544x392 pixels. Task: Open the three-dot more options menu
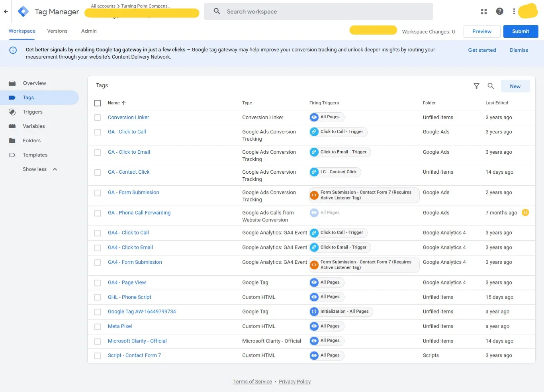514,12
